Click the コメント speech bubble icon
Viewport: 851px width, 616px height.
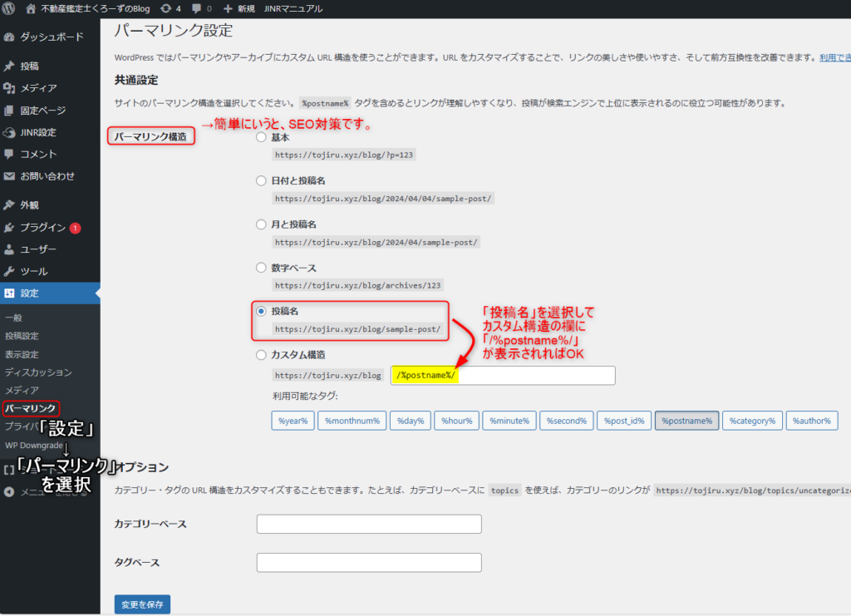pyautogui.click(x=9, y=154)
